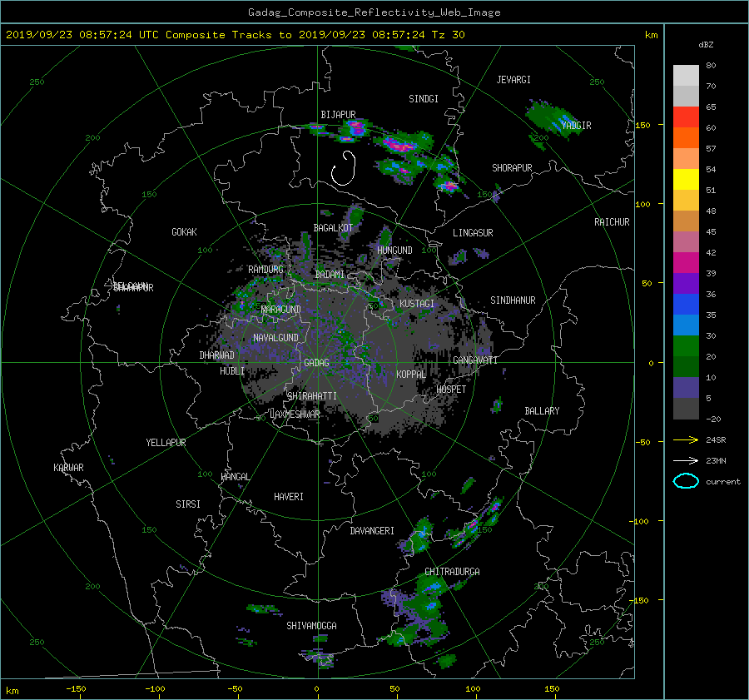Click the '80' value atop the dBZ scale
This screenshot has height=700, width=749.
tap(711, 66)
